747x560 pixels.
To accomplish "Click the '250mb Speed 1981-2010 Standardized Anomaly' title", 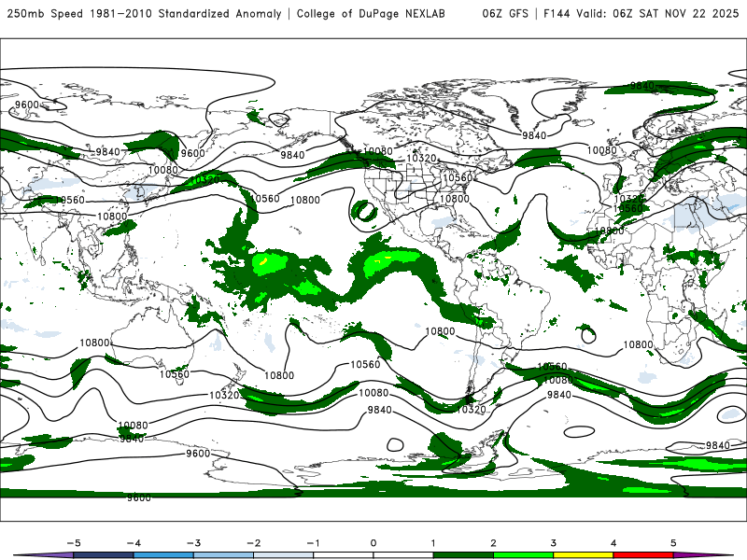I will [144, 13].
